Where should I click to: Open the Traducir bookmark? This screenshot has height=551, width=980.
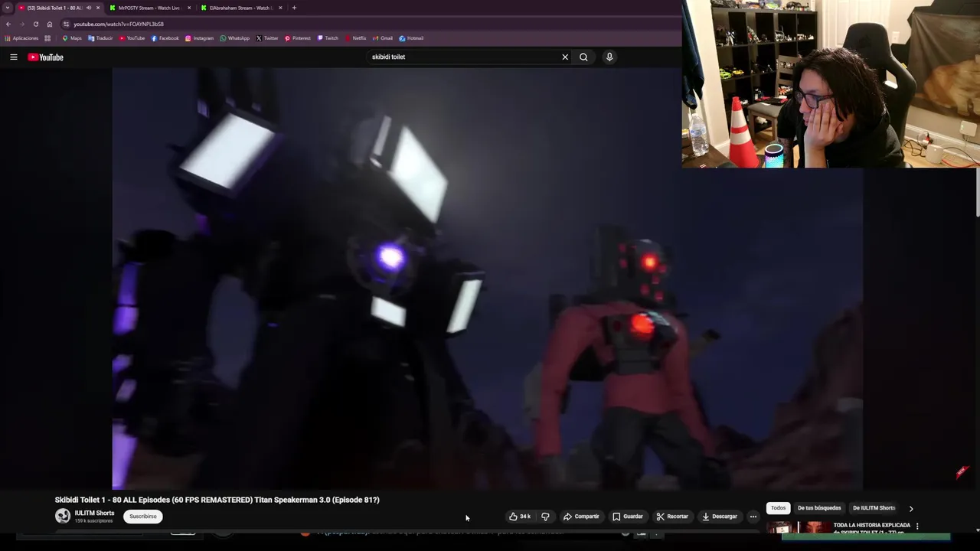coord(100,38)
